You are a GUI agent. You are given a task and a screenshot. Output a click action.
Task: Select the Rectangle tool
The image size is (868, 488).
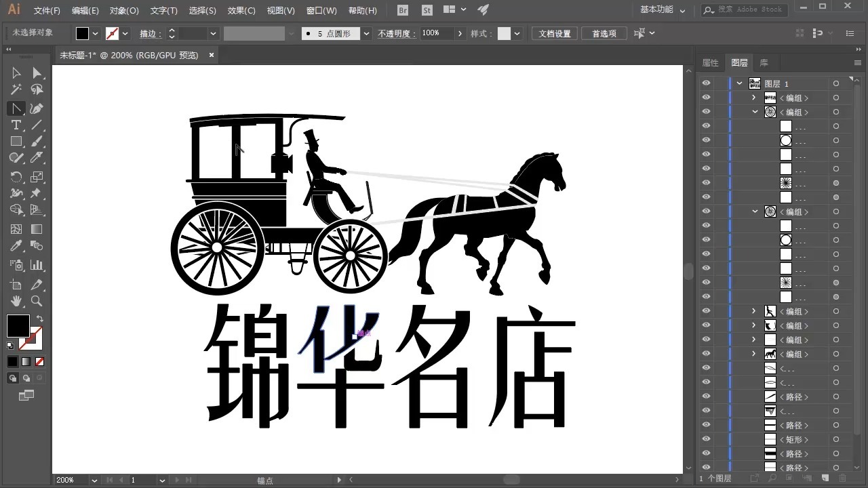16,140
